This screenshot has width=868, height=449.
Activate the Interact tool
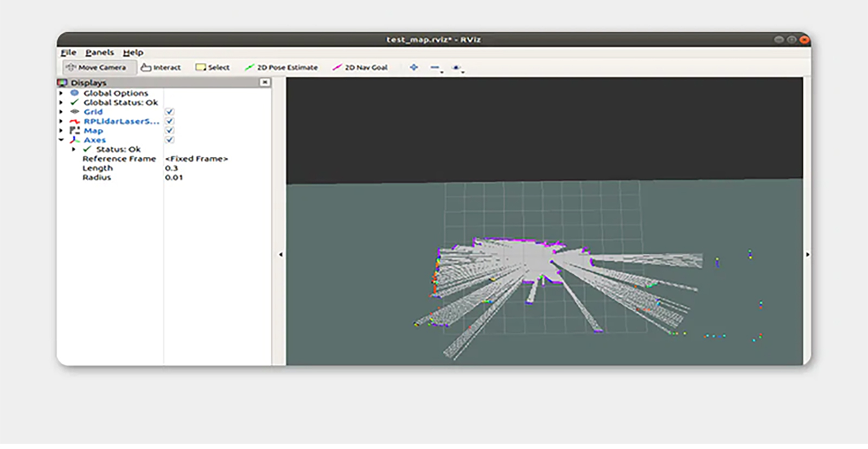[x=161, y=67]
